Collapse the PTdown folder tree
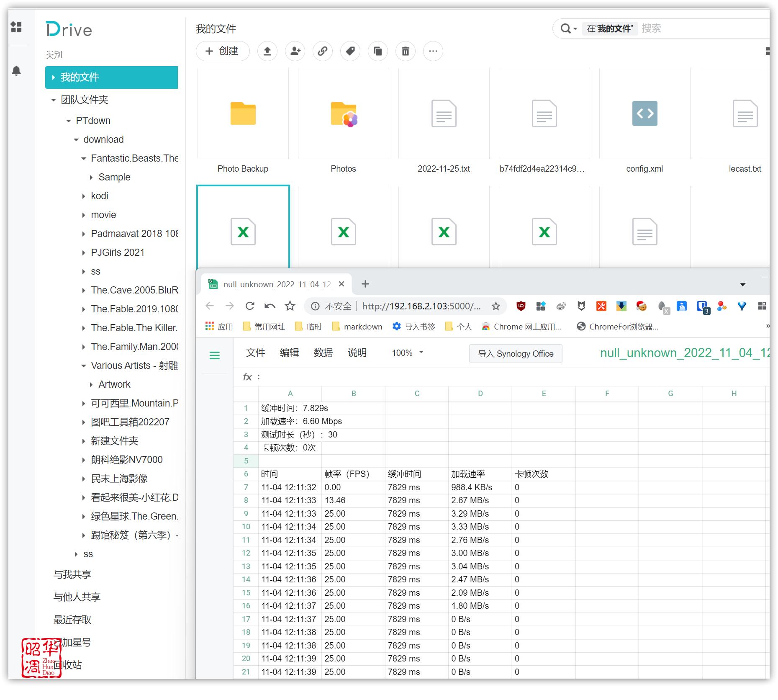 point(69,121)
